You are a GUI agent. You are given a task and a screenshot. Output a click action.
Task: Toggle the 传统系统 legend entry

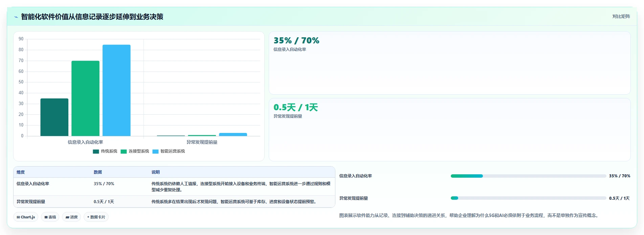105,151
